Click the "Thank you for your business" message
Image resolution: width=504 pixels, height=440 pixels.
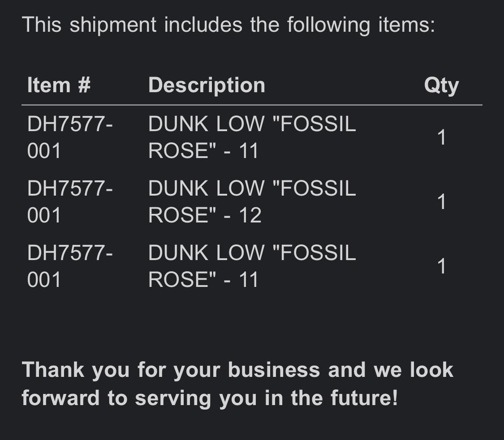click(237, 384)
